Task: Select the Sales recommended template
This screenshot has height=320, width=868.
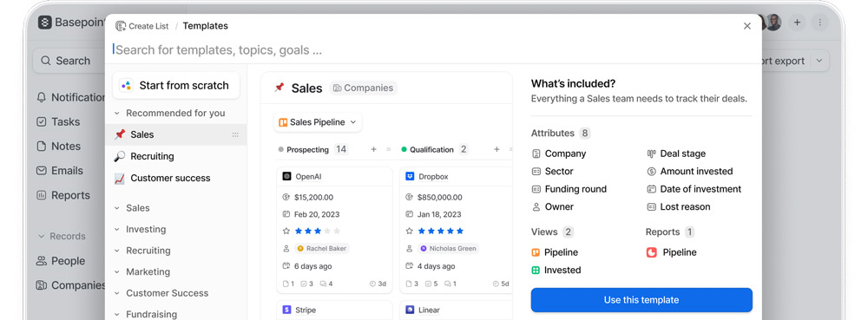Action: point(176,134)
